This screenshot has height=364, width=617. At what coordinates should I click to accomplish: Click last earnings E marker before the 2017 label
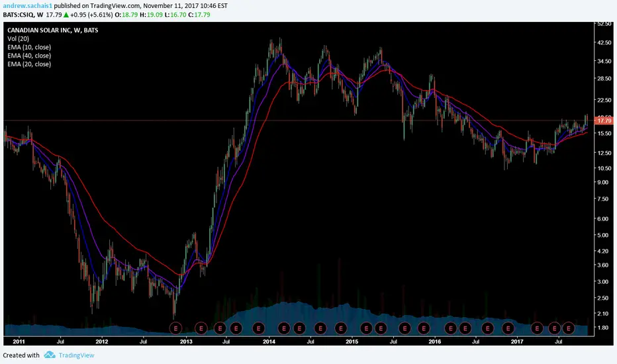click(508, 328)
